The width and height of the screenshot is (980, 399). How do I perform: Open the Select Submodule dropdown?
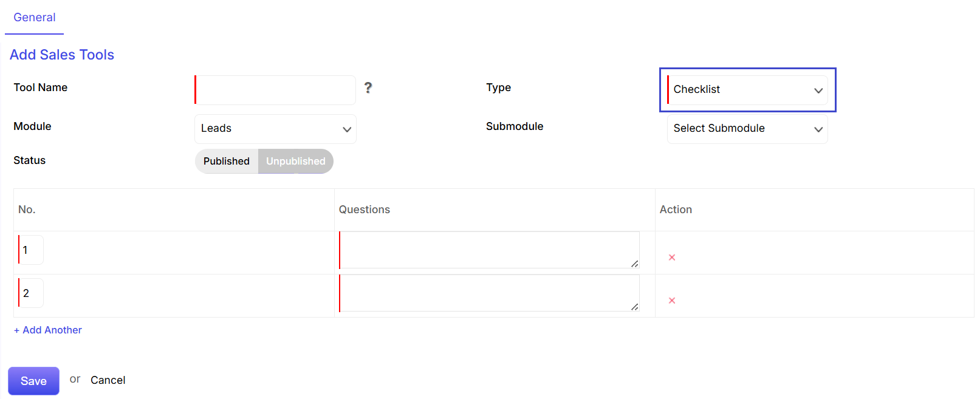747,129
